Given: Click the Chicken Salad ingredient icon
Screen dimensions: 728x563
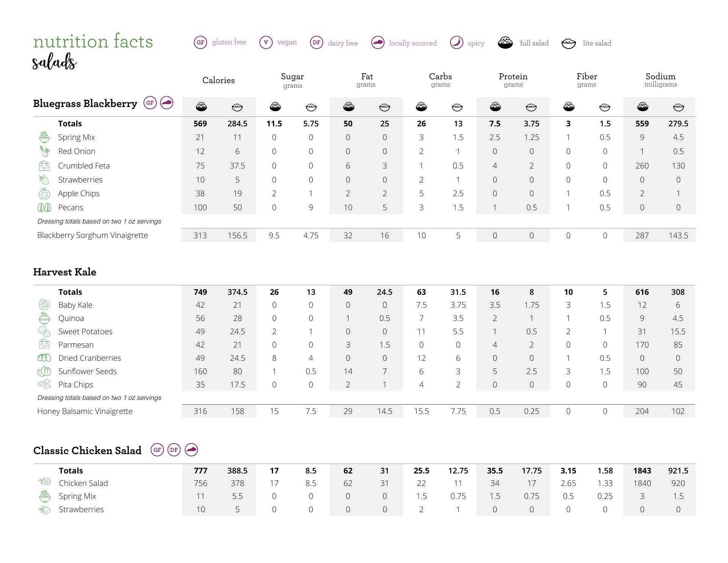Looking at the screenshot, I should point(45,482).
